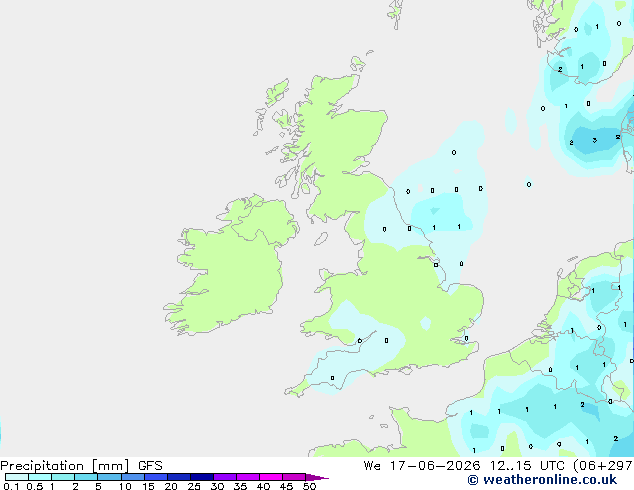Select the 40 to 45 mm legend swatch

click(271, 477)
